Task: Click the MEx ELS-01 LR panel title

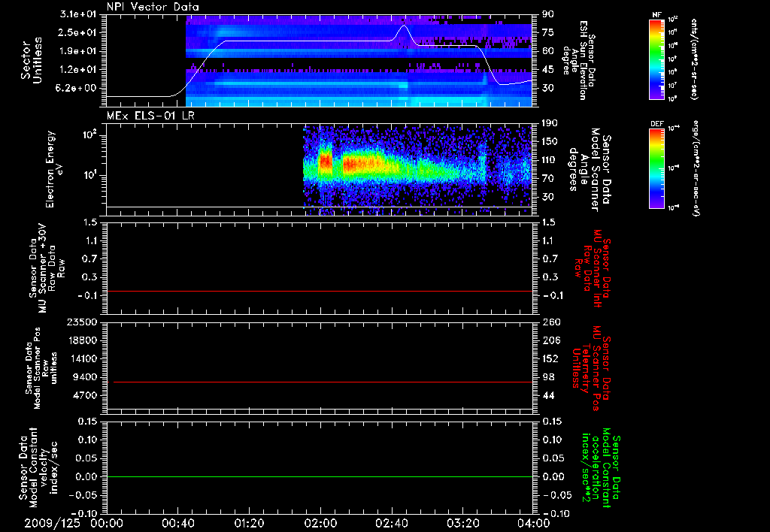Action: click(151, 116)
